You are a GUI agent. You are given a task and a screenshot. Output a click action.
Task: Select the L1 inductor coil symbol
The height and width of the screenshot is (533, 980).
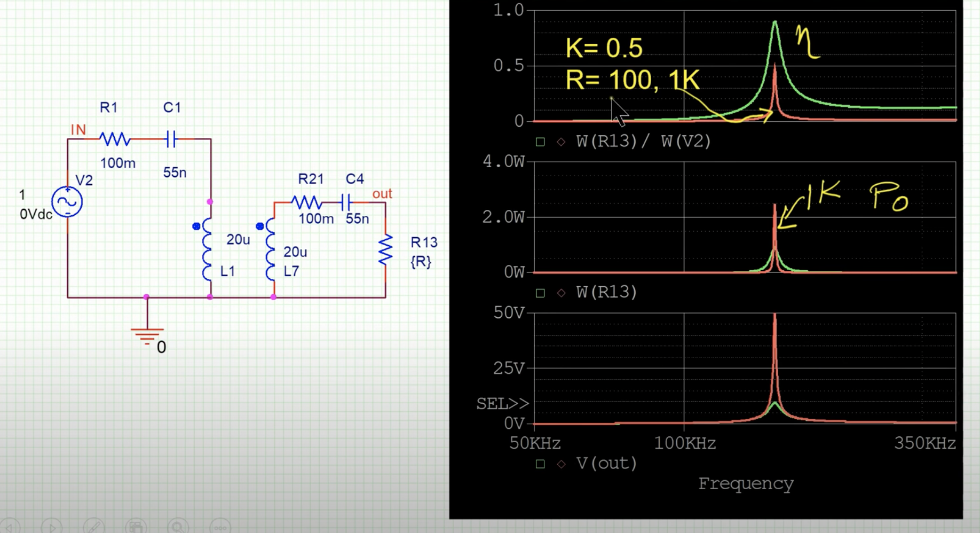click(207, 249)
